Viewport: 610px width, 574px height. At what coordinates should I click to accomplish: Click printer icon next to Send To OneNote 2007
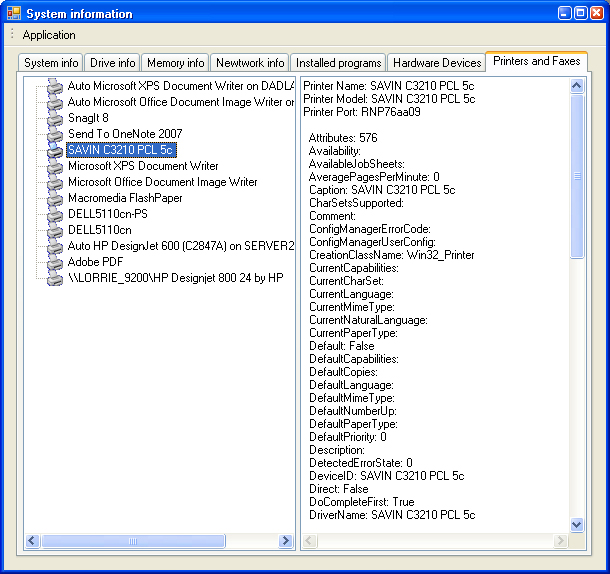coord(54,134)
